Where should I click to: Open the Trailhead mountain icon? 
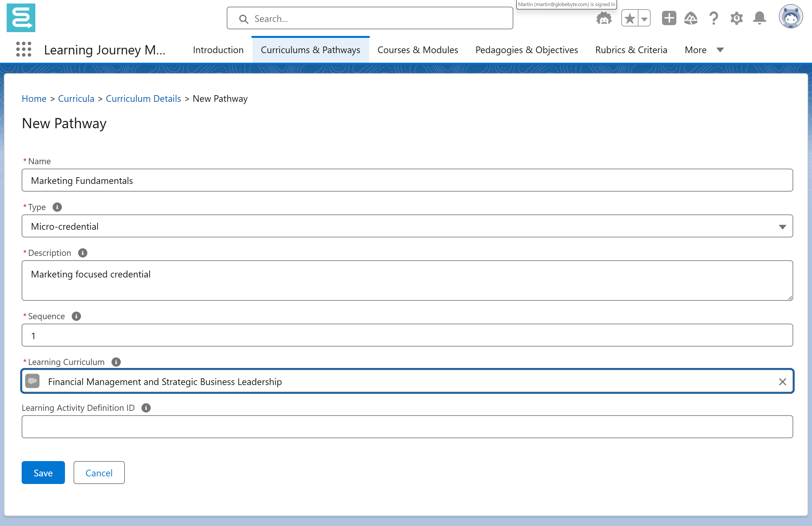pos(691,18)
